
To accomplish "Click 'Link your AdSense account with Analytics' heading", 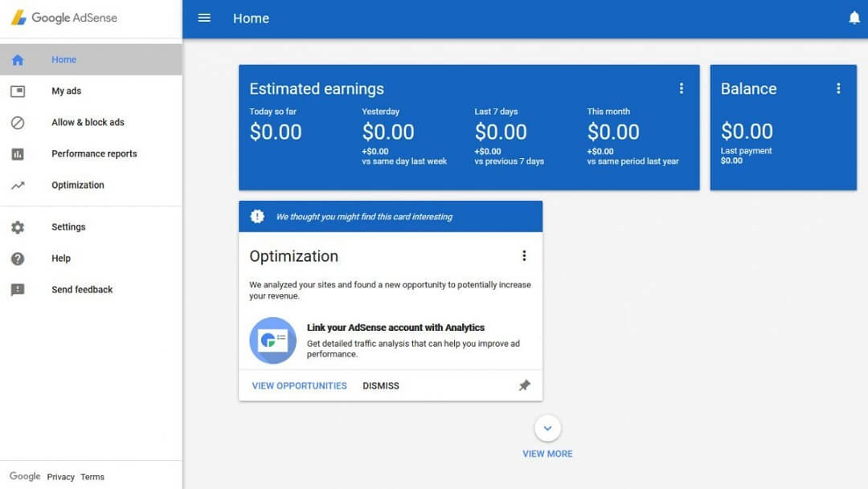I will (395, 328).
